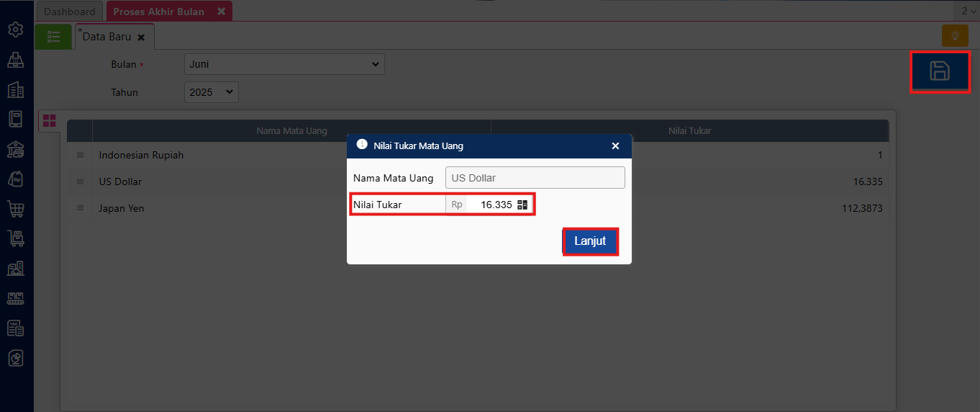Open the bank building sidebar icon
Image resolution: width=980 pixels, height=412 pixels.
15,149
